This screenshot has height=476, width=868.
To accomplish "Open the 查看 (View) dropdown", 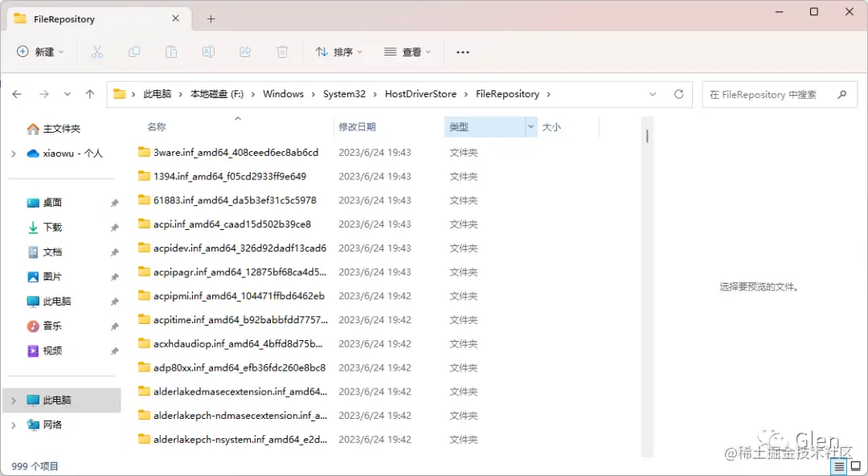I will (407, 51).
